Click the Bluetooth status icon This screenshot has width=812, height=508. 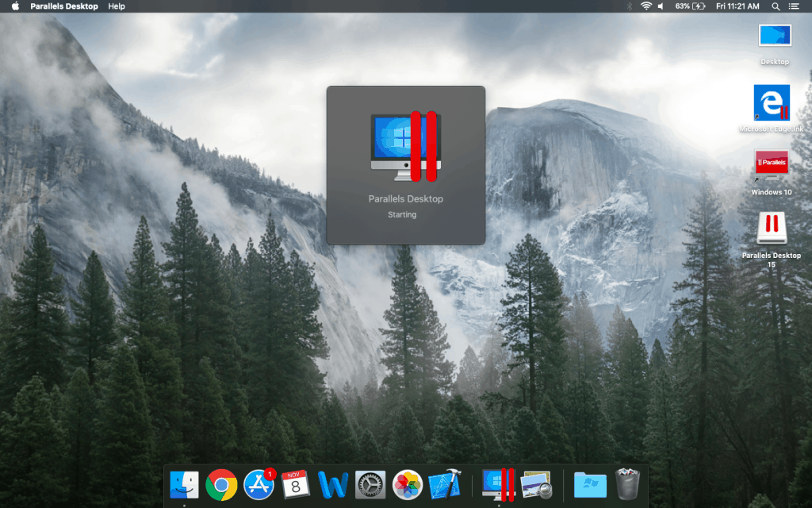630,6
